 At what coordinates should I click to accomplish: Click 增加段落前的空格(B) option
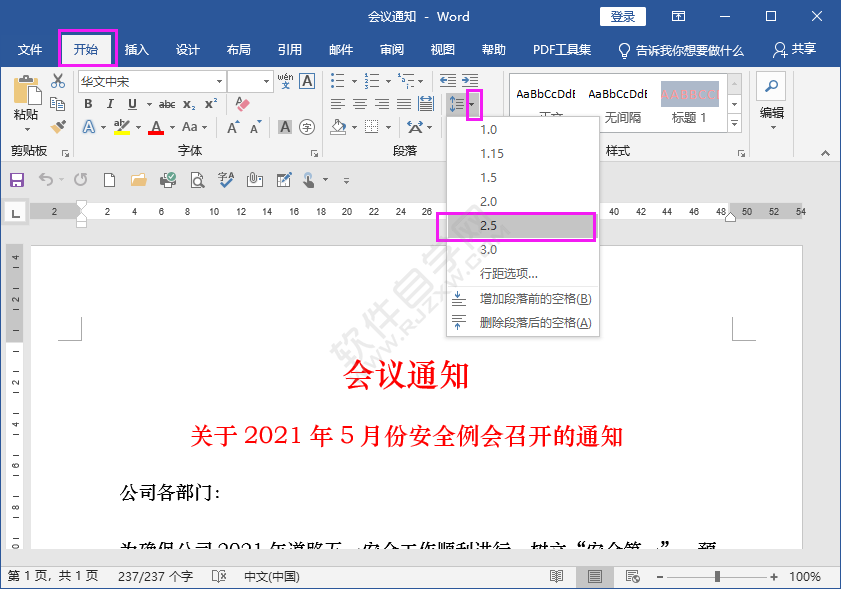(x=523, y=299)
